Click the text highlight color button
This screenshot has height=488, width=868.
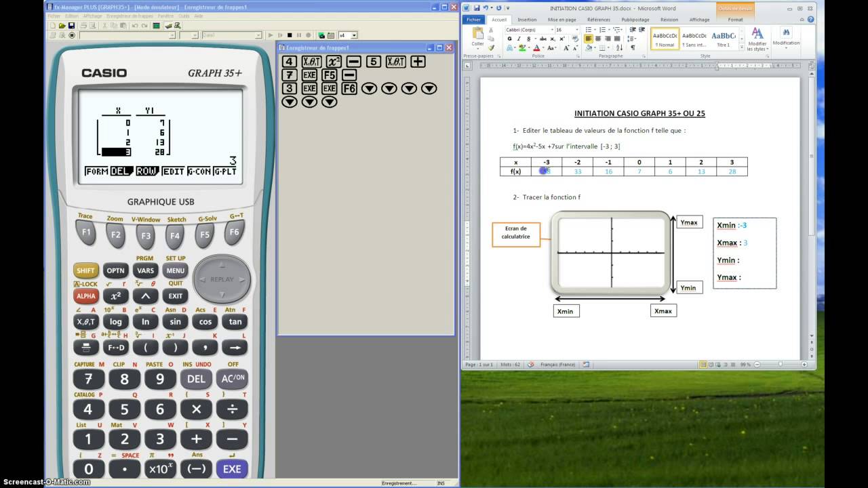522,48
